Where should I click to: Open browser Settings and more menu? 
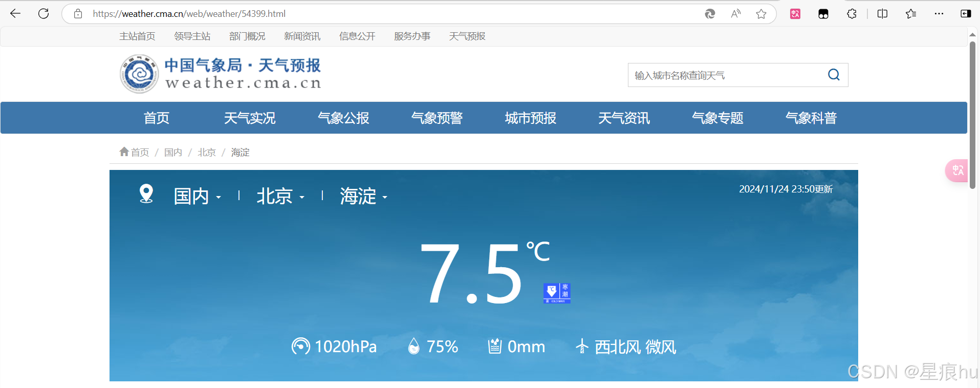click(x=939, y=14)
